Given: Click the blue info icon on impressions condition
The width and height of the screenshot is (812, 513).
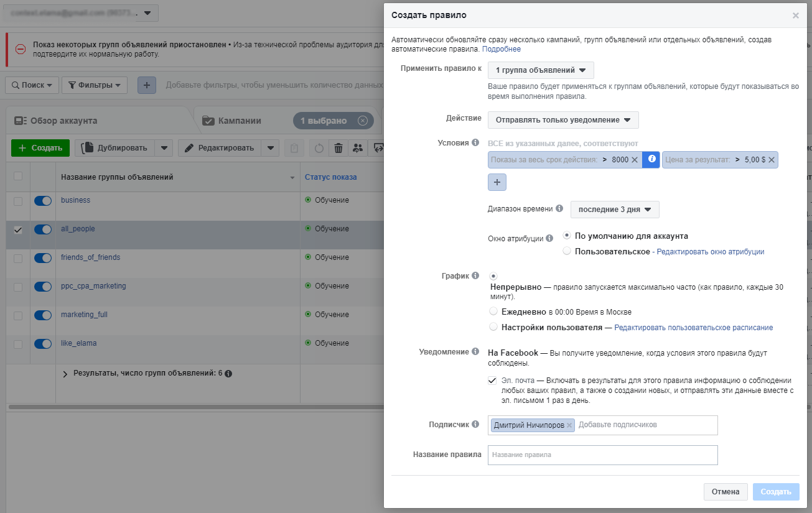Looking at the screenshot, I should point(651,160).
